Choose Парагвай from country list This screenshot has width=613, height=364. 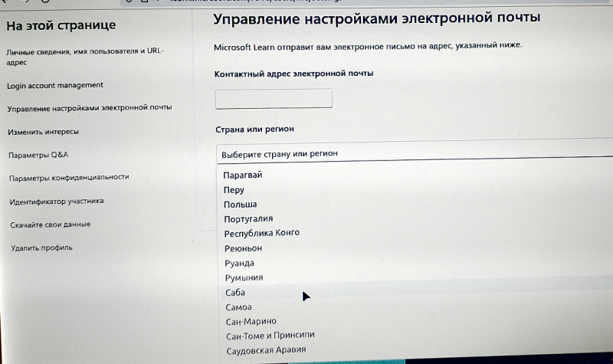[x=243, y=175]
